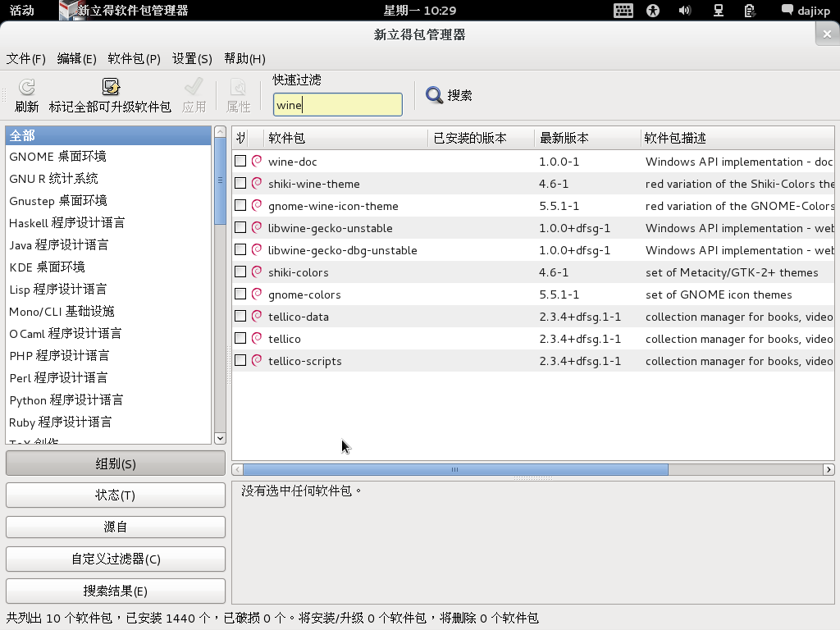Open the 编辑(E) menu
Viewport: 840px width, 630px height.
pos(76,58)
